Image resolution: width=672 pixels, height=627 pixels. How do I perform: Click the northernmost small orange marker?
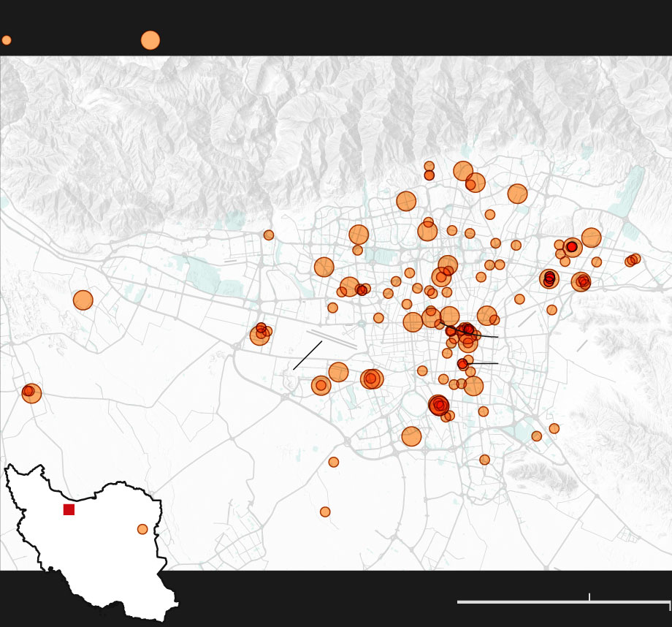(x=429, y=167)
